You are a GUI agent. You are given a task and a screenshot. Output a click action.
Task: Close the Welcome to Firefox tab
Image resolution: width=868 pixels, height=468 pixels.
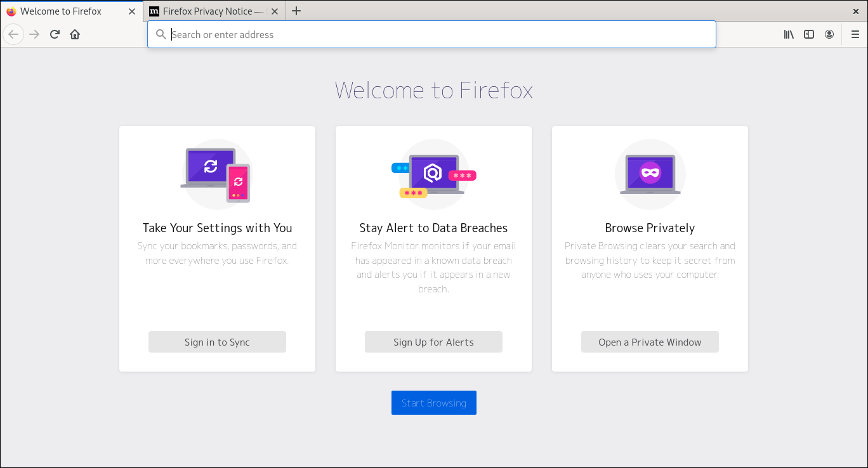click(132, 11)
